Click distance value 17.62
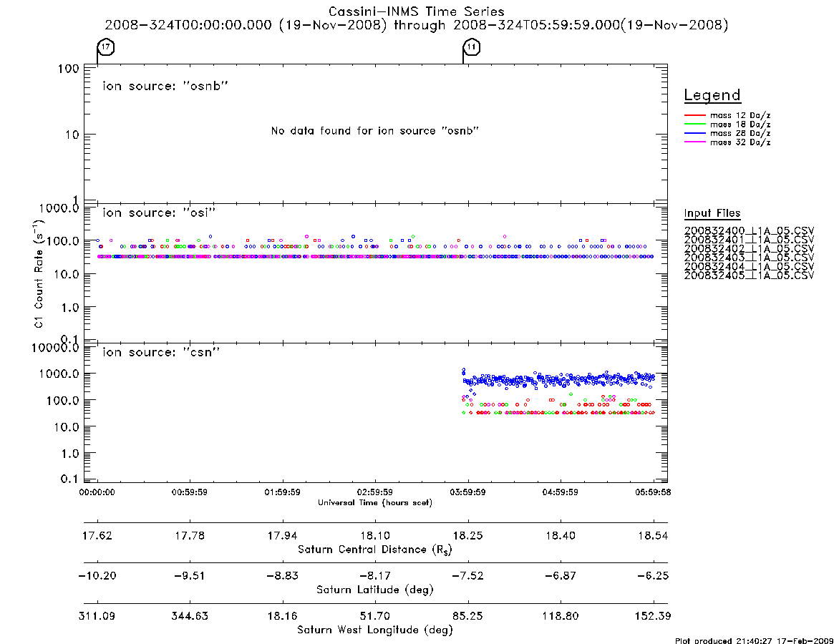The image size is (834, 644). click(97, 535)
